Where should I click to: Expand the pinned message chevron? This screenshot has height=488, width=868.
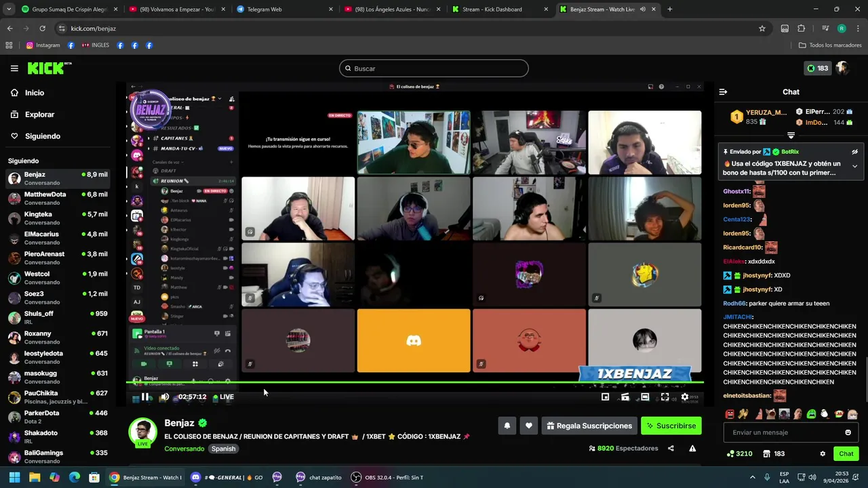tap(854, 166)
